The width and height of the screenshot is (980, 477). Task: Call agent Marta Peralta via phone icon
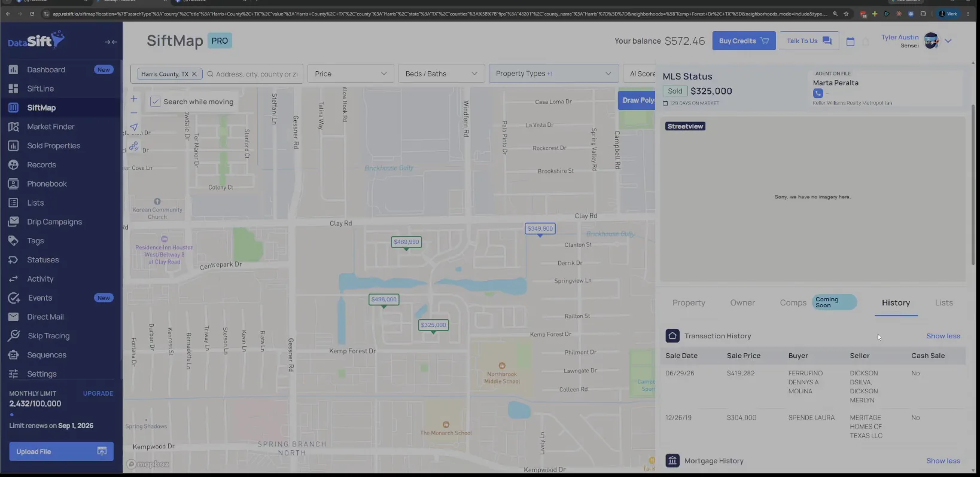point(818,93)
